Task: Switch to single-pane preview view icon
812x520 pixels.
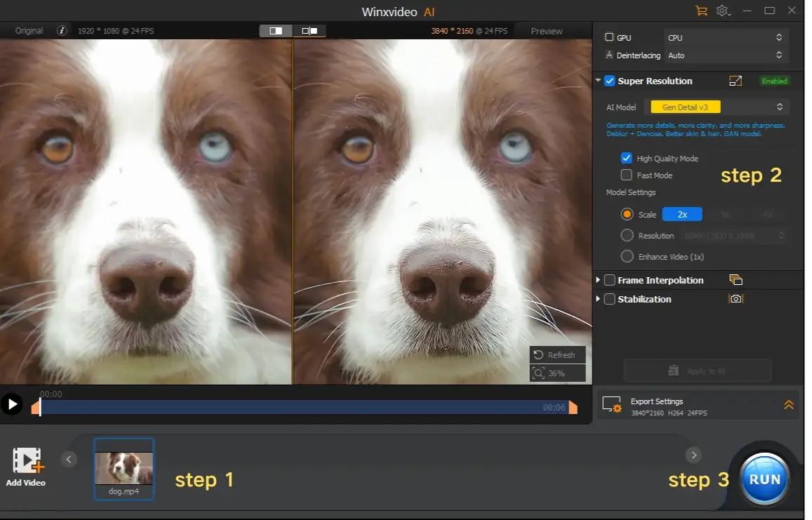Action: (276, 31)
